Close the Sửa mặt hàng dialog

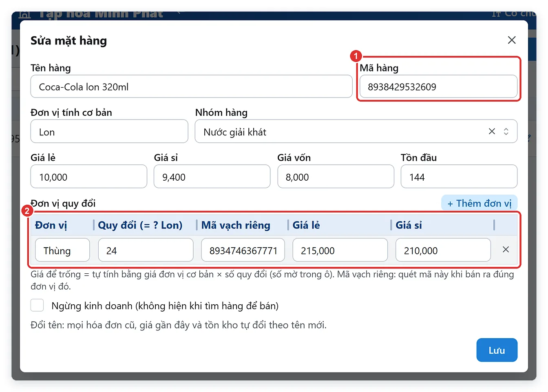(512, 40)
